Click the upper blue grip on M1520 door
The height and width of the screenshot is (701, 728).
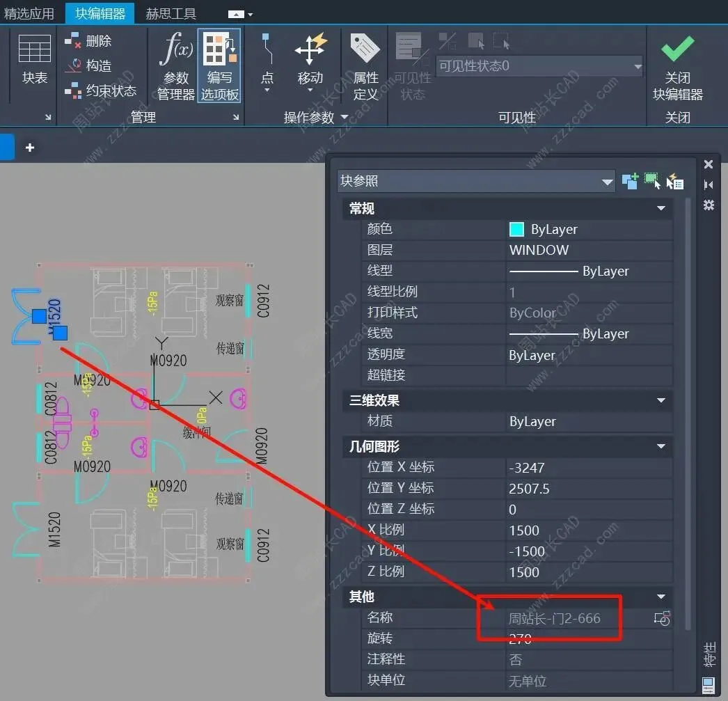click(x=39, y=316)
